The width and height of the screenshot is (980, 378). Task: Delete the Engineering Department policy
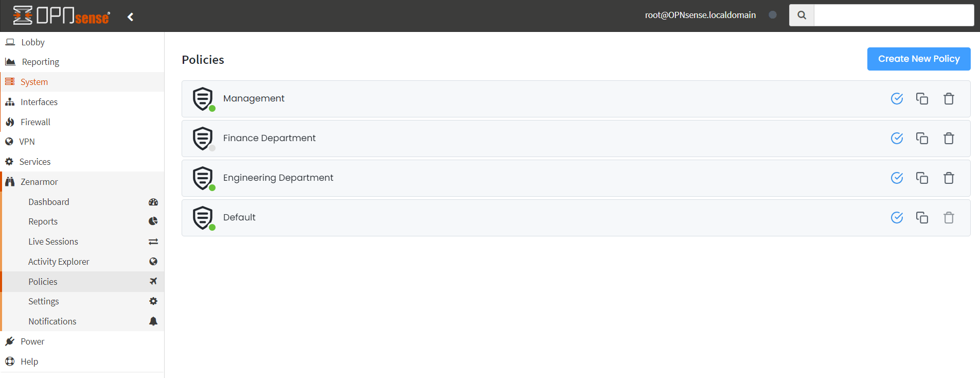pos(949,178)
